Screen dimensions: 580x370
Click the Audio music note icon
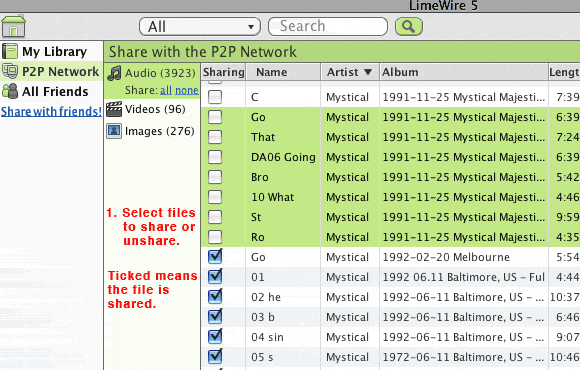coord(114,73)
